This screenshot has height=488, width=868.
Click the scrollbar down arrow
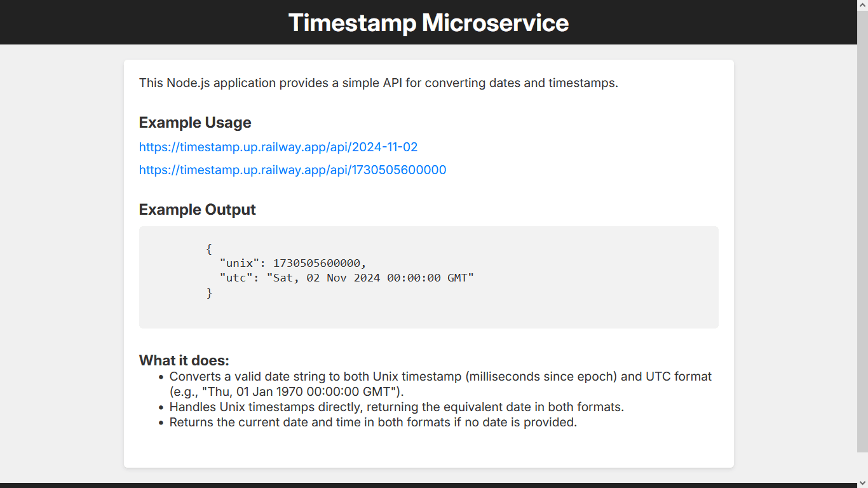[x=863, y=483]
